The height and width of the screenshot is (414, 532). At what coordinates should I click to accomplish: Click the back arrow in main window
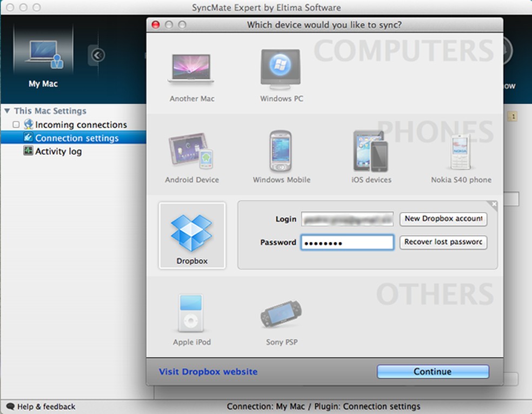[x=98, y=55]
